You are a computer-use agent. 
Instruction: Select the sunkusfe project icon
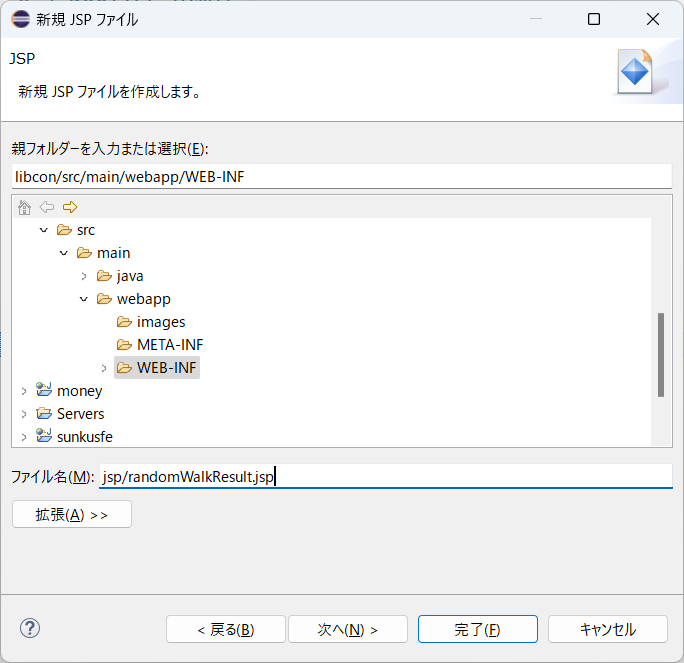click(x=44, y=435)
